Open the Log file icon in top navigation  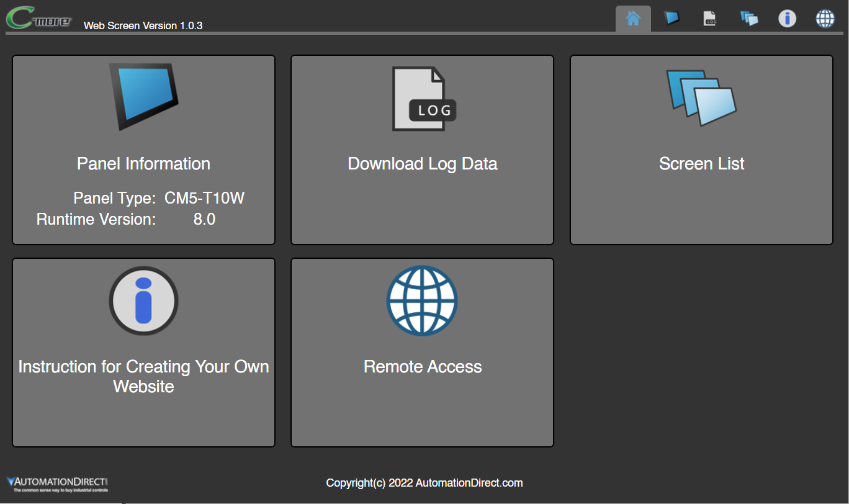point(710,19)
